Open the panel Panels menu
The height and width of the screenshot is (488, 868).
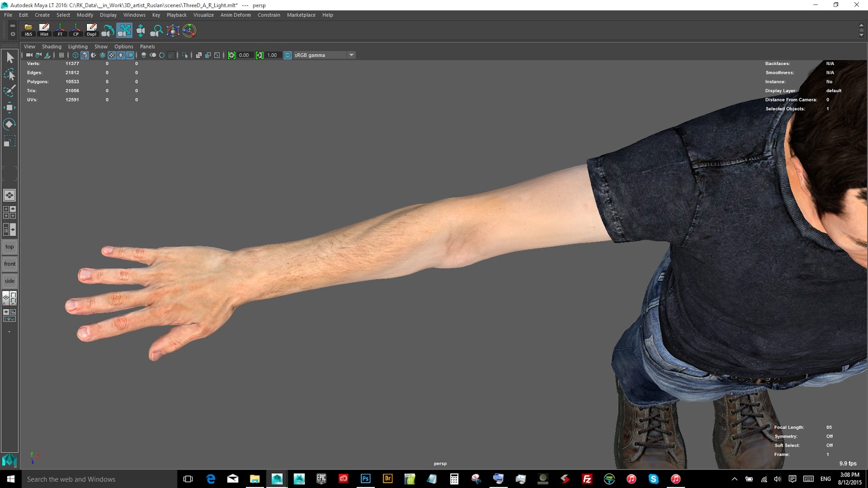click(x=148, y=47)
